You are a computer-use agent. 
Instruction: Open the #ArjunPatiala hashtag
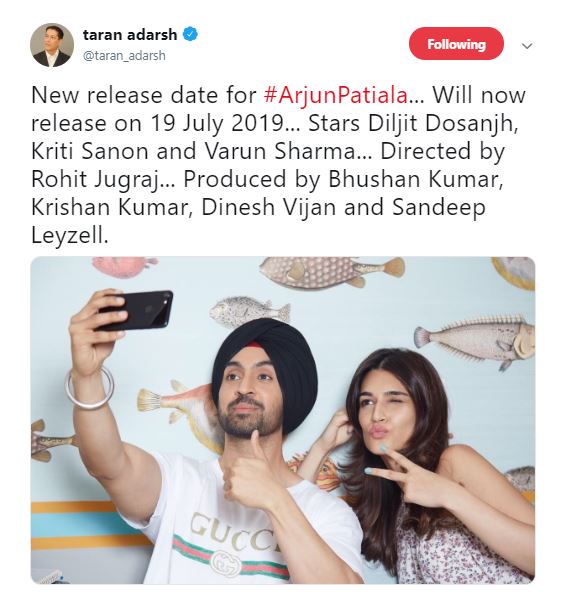pos(336,95)
